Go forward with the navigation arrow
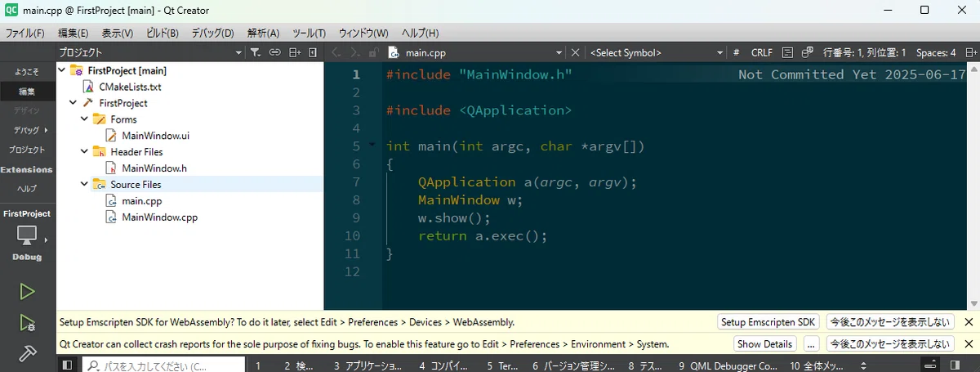The width and height of the screenshot is (980, 372). click(x=354, y=52)
